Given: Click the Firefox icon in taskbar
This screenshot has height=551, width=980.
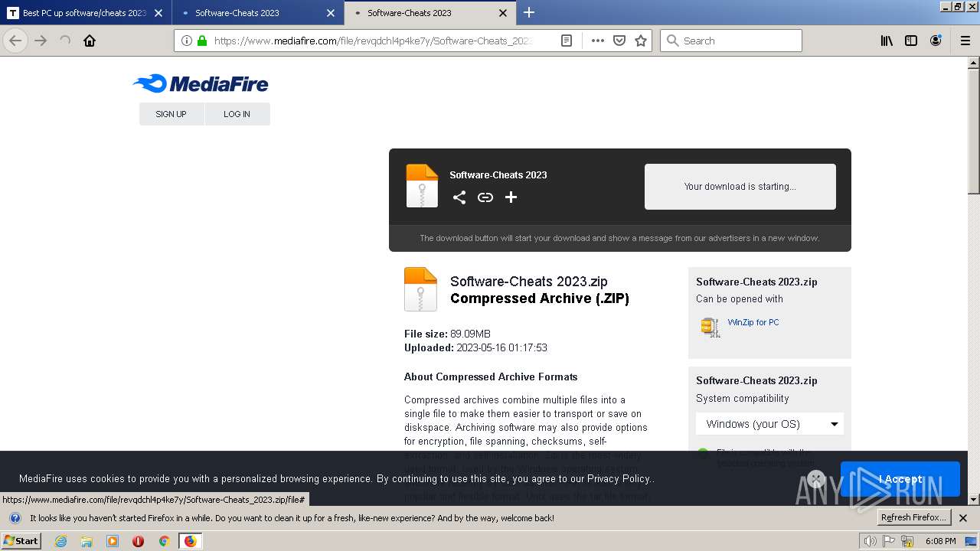Looking at the screenshot, I should click(190, 541).
